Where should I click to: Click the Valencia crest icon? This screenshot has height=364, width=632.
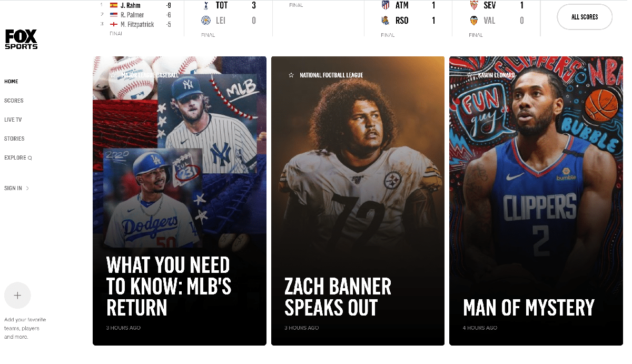(x=474, y=21)
